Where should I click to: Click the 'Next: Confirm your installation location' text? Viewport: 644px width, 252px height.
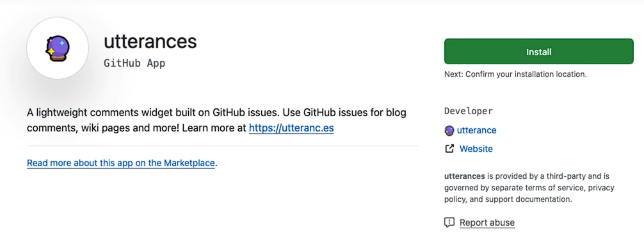click(515, 74)
